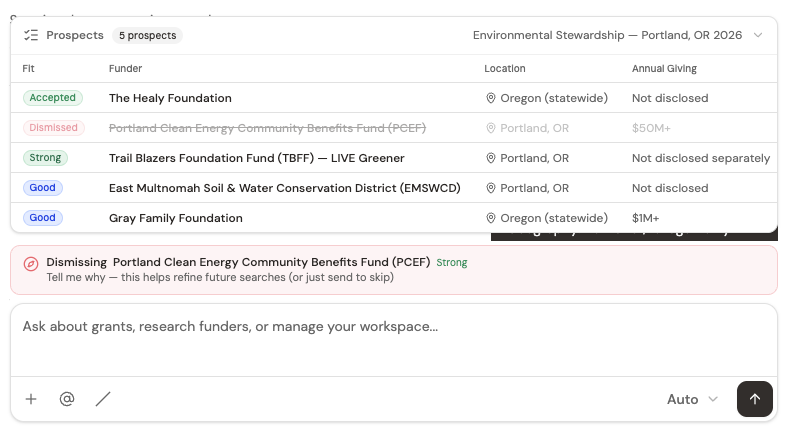Click the location pin in Gray Family Foundation row
The width and height of the screenshot is (791, 435).
tap(490, 218)
